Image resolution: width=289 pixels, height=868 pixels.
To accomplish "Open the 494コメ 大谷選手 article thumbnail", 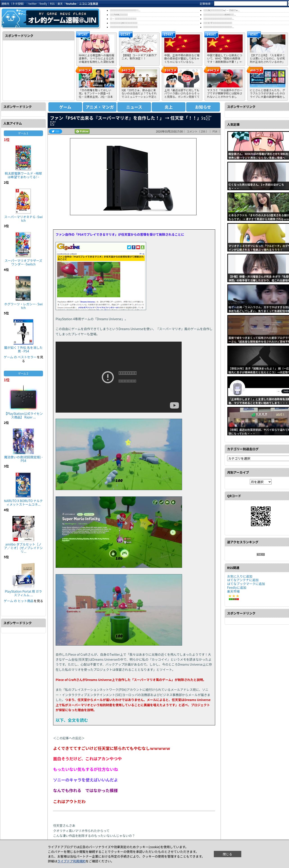I will click(225, 79).
